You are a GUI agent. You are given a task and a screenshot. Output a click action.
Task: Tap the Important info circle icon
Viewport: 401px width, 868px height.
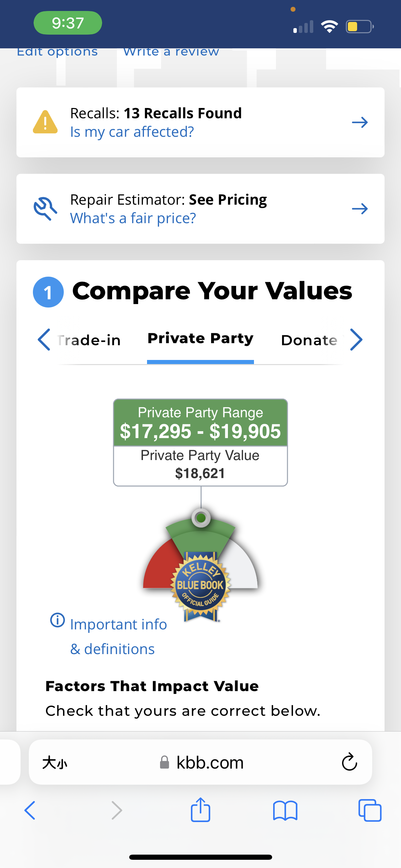point(57,620)
